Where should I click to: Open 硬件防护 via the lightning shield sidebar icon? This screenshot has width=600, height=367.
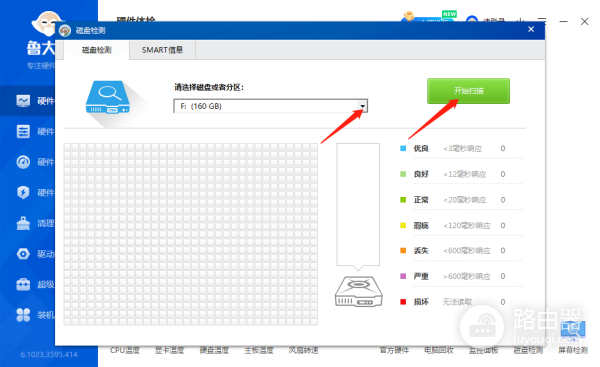[x=23, y=192]
